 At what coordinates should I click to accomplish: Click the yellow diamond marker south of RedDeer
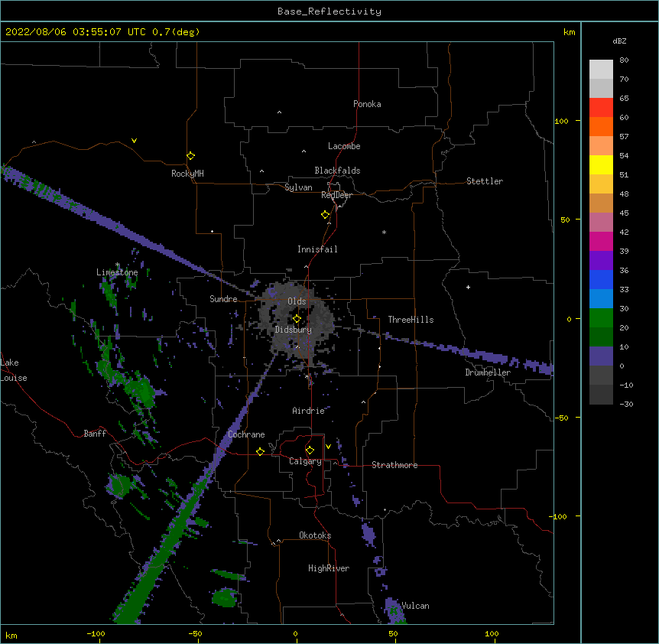coord(326,215)
